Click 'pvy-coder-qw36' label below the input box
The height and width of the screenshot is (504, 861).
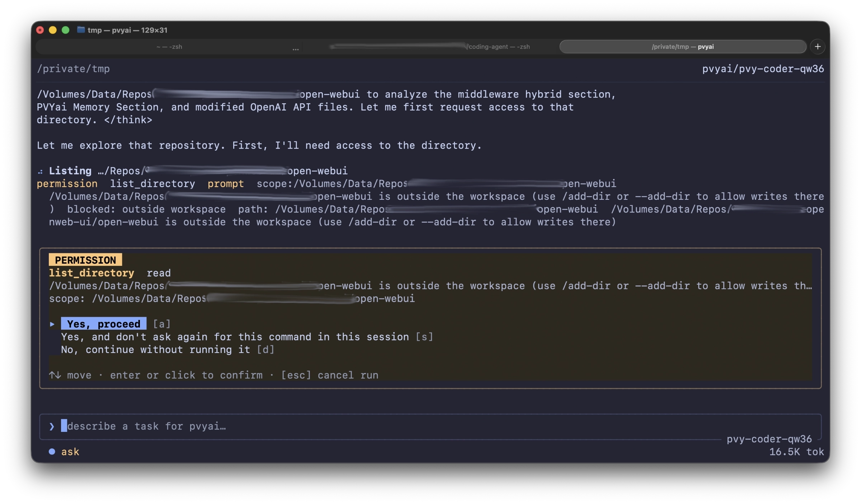769,439
